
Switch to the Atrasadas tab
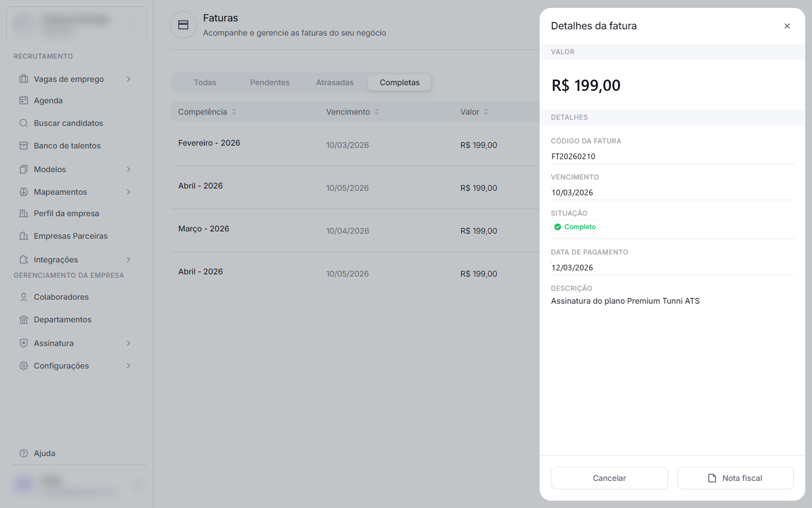click(x=335, y=82)
